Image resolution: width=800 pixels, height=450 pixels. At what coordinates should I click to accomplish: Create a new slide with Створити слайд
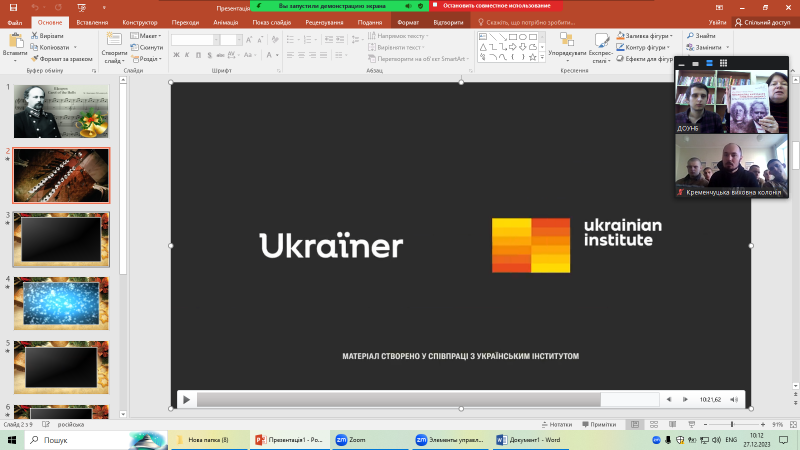point(114,47)
